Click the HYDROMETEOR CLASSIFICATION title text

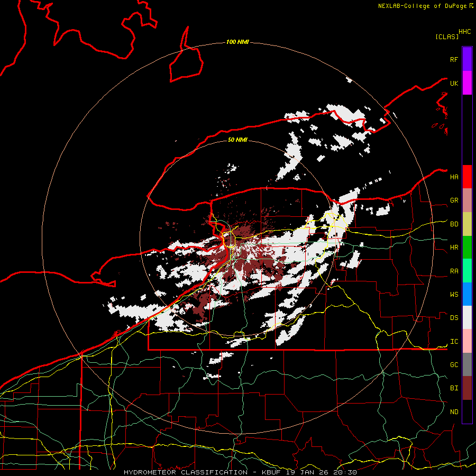(186, 472)
